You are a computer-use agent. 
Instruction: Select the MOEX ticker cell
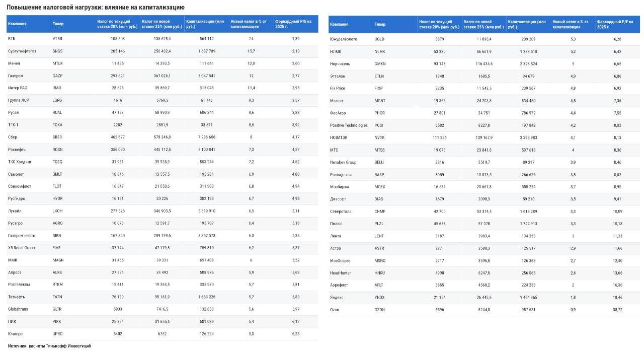point(380,187)
